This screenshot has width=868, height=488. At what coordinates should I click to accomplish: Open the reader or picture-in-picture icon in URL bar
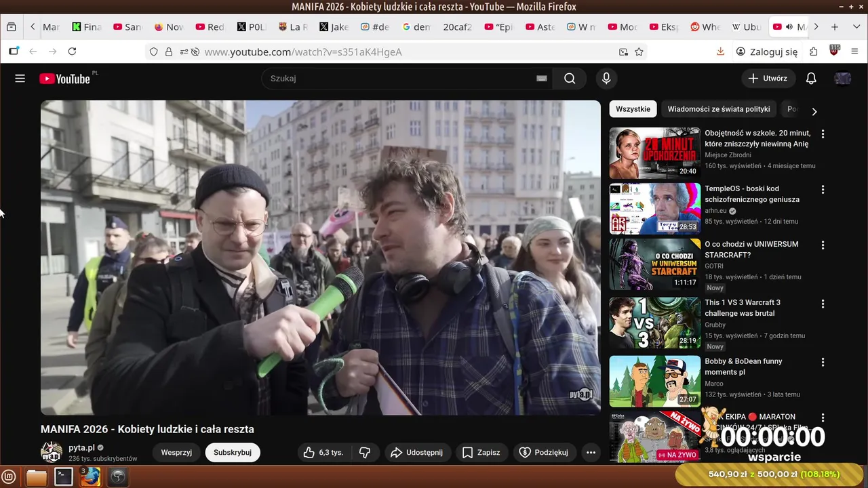pos(623,52)
